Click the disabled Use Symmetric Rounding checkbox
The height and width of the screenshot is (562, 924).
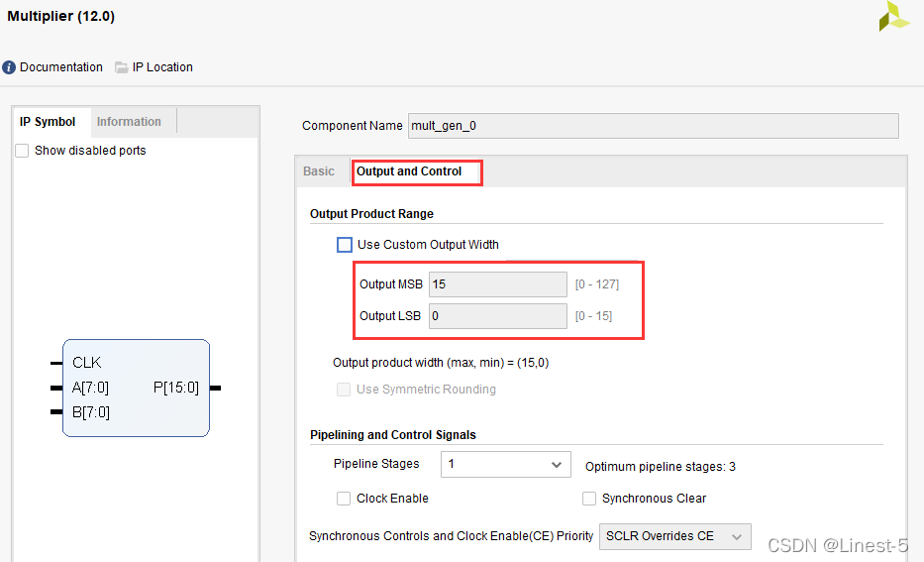coord(344,390)
